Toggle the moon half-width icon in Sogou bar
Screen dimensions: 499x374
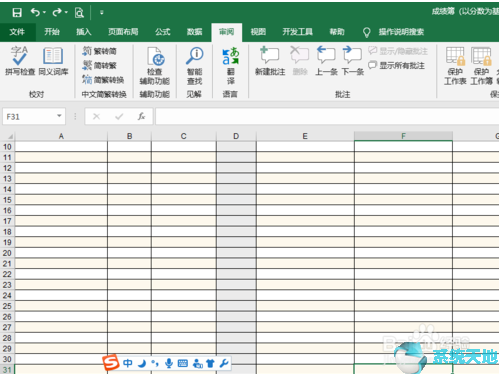pos(142,363)
